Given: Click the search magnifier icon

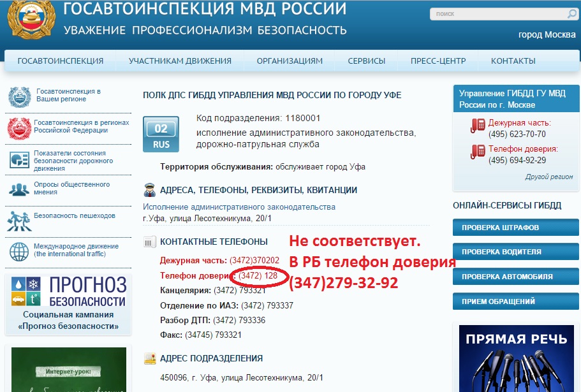Looking at the screenshot, I should pos(571,14).
